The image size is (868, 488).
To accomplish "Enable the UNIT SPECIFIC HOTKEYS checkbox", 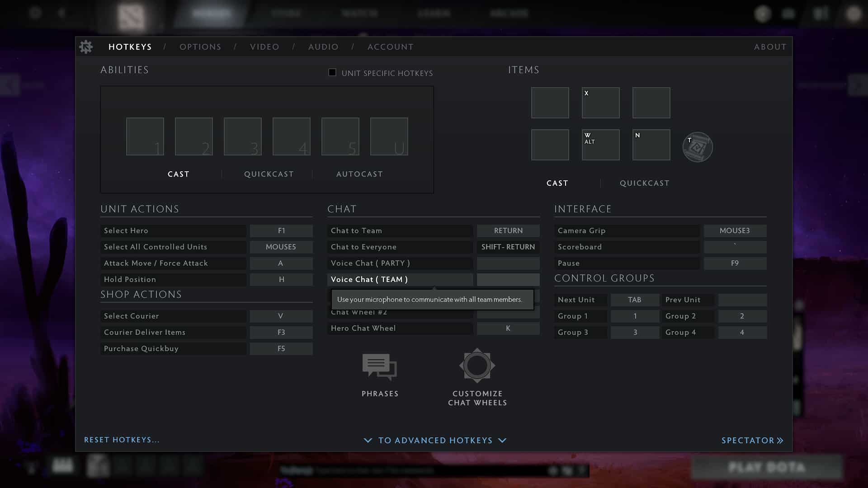I will (332, 73).
